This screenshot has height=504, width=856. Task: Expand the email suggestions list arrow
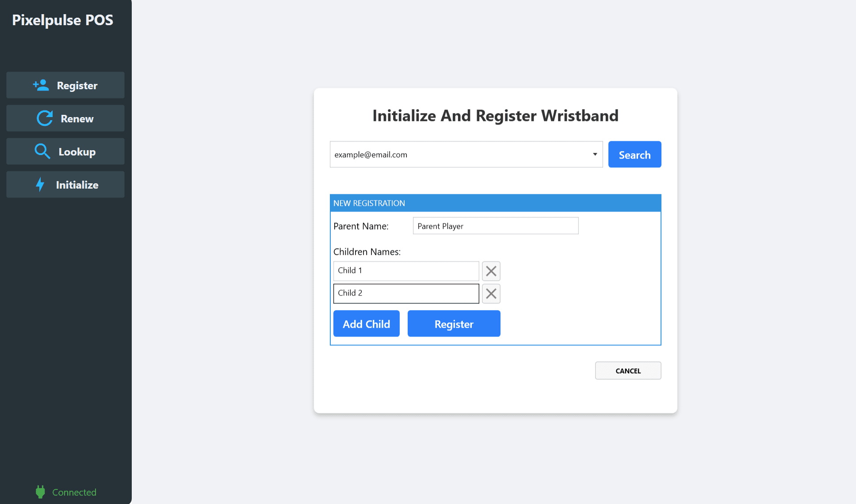[594, 154]
